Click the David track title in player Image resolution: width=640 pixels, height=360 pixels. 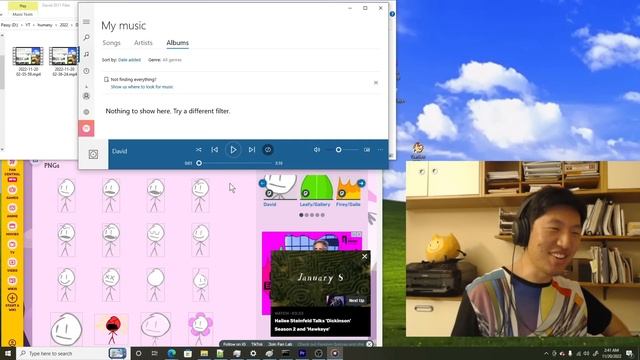120,151
